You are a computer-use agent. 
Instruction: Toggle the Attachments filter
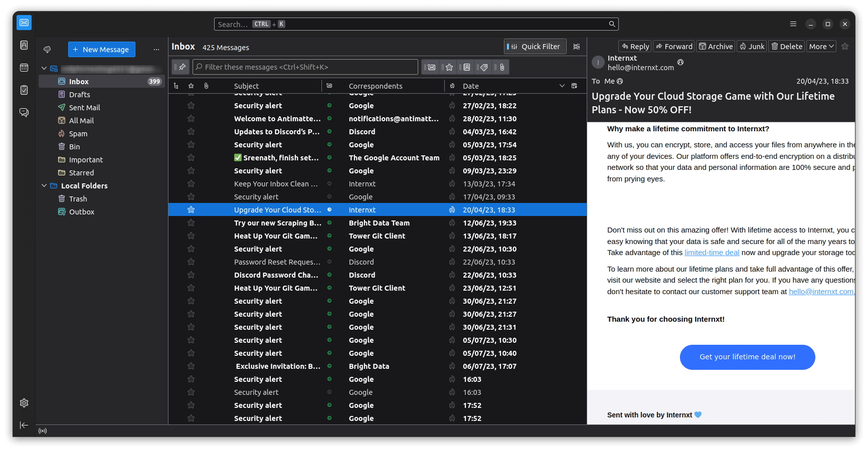click(500, 67)
